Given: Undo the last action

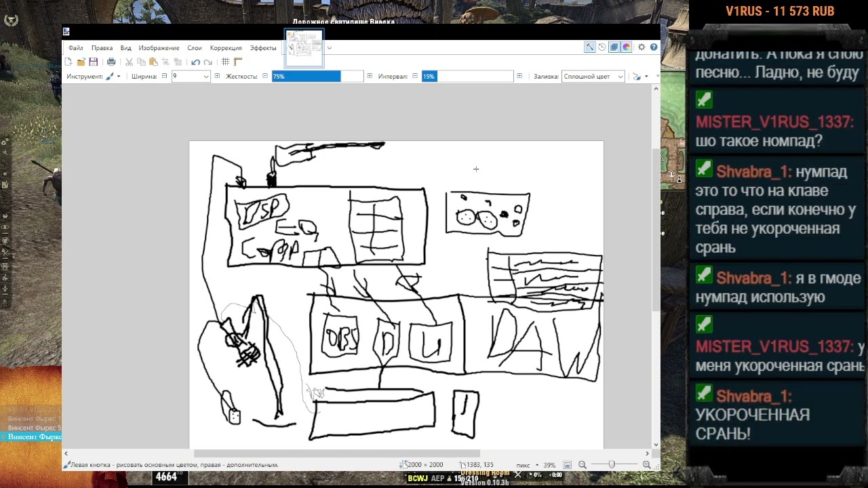Looking at the screenshot, I should coord(195,62).
